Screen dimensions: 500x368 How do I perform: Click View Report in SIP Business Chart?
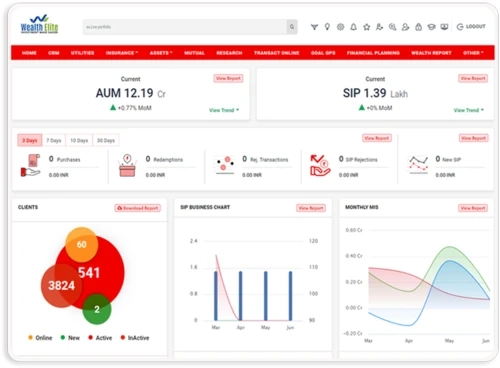tap(311, 208)
